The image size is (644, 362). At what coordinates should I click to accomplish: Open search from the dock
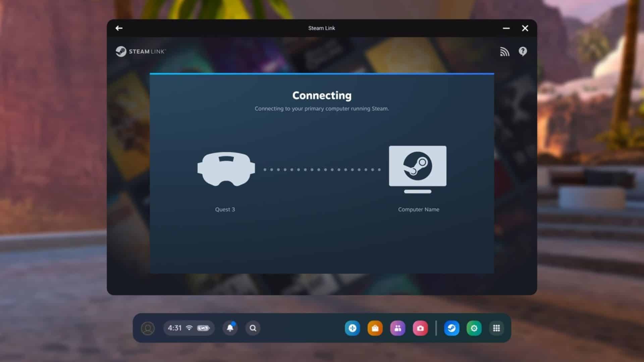click(x=253, y=328)
